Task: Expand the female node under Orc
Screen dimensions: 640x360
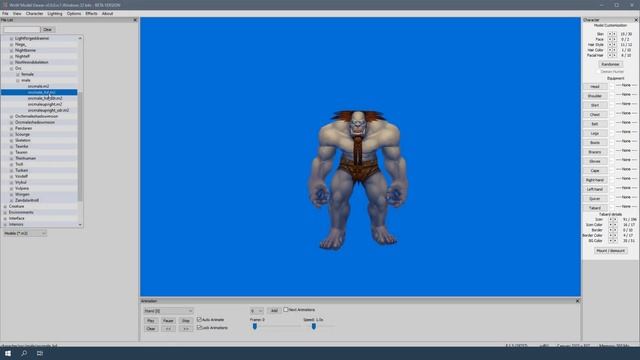Action: click(x=18, y=74)
